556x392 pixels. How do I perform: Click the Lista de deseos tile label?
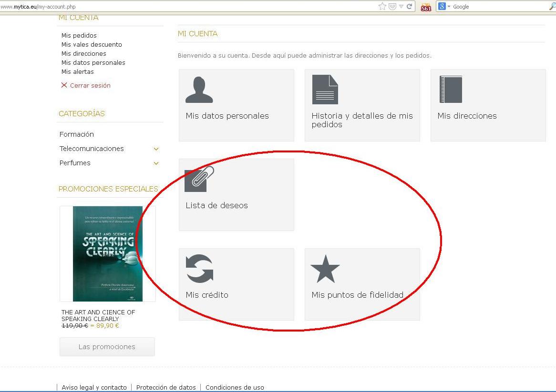point(216,205)
